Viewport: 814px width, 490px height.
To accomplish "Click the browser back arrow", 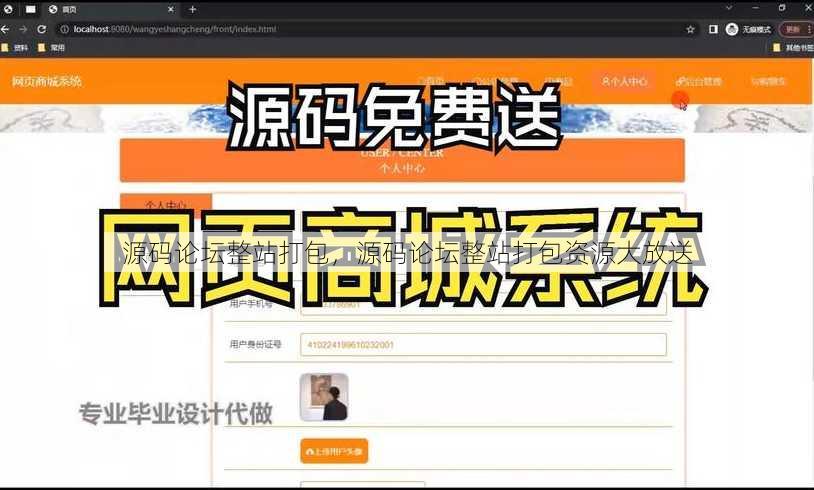I will 5,30.
